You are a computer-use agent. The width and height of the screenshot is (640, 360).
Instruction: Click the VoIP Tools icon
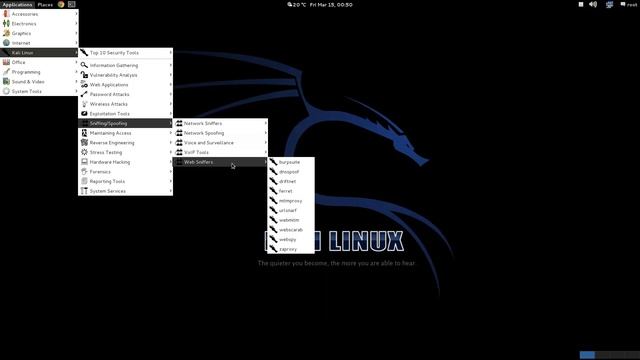tap(179, 152)
